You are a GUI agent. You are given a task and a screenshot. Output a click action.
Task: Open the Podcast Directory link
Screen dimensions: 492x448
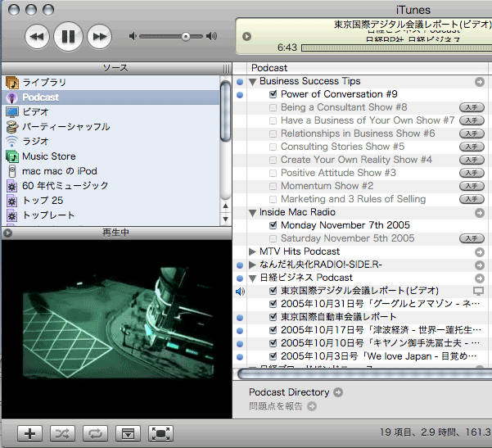[x=289, y=392]
